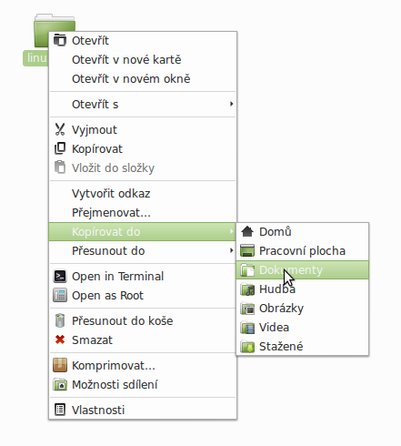Click the archive box icon beside Komprimovat
The height and width of the screenshot is (446, 401).
[60, 365]
